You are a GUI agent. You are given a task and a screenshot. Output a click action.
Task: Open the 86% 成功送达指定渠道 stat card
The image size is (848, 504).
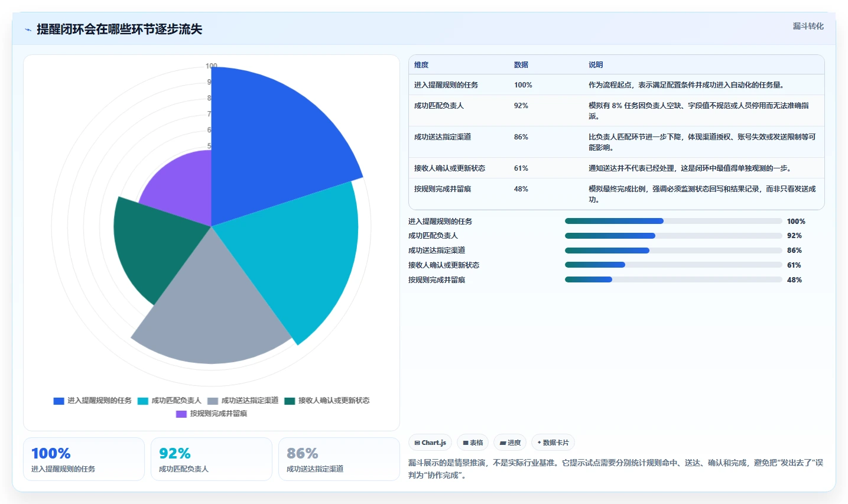(339, 459)
